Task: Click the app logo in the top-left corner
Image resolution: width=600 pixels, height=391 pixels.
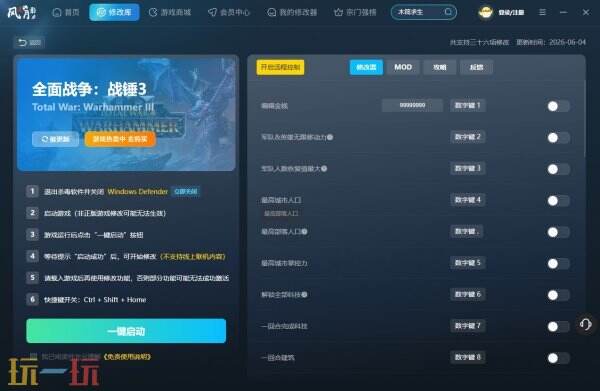Action: [x=21, y=12]
